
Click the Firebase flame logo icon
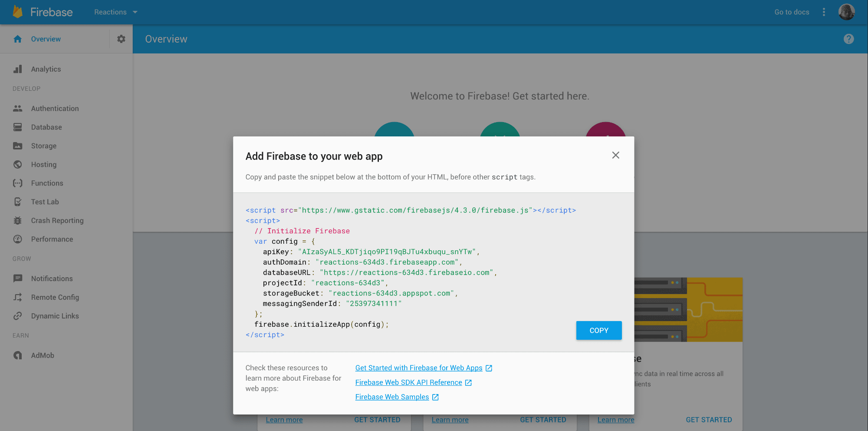click(x=17, y=12)
